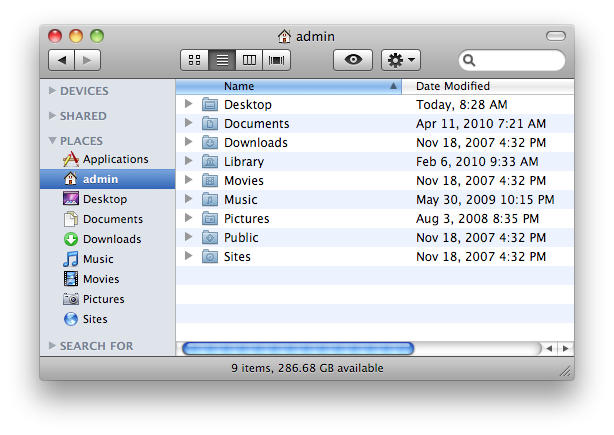Toggle toolbar with the top-right pill button
This screenshot has width=614, height=435.
[555, 36]
